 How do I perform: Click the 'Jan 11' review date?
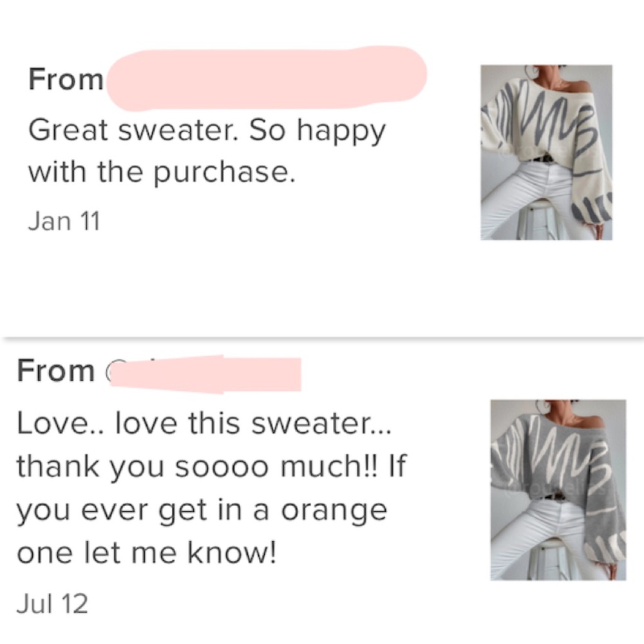64,221
